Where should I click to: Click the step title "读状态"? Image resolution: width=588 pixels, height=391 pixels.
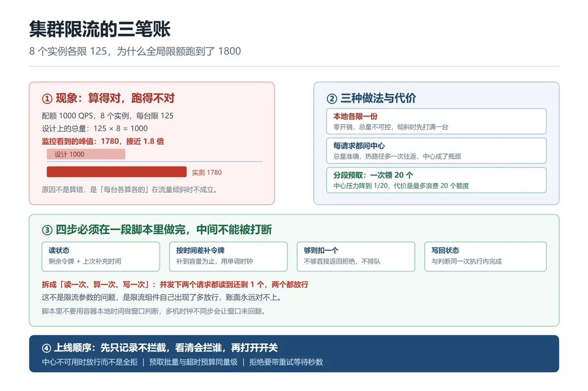point(59,250)
